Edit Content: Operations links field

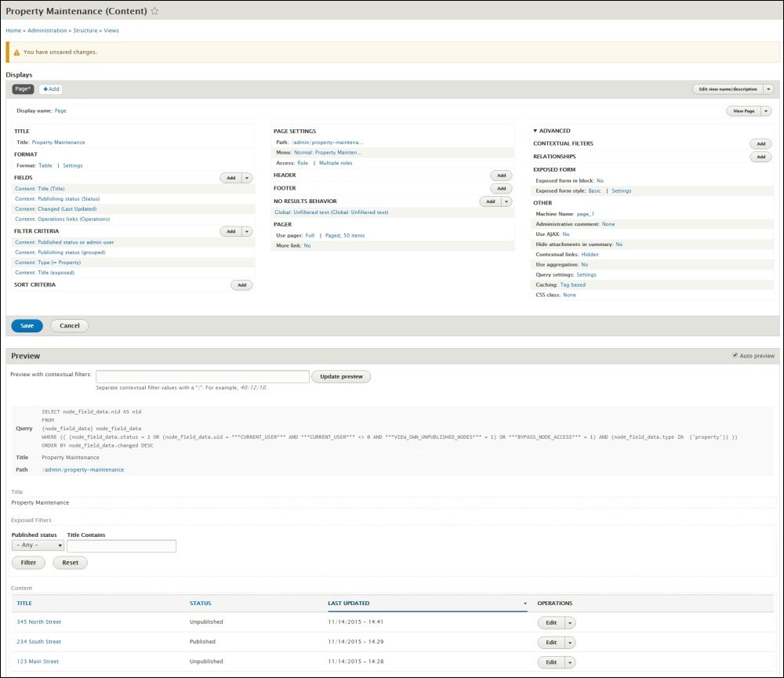point(63,219)
